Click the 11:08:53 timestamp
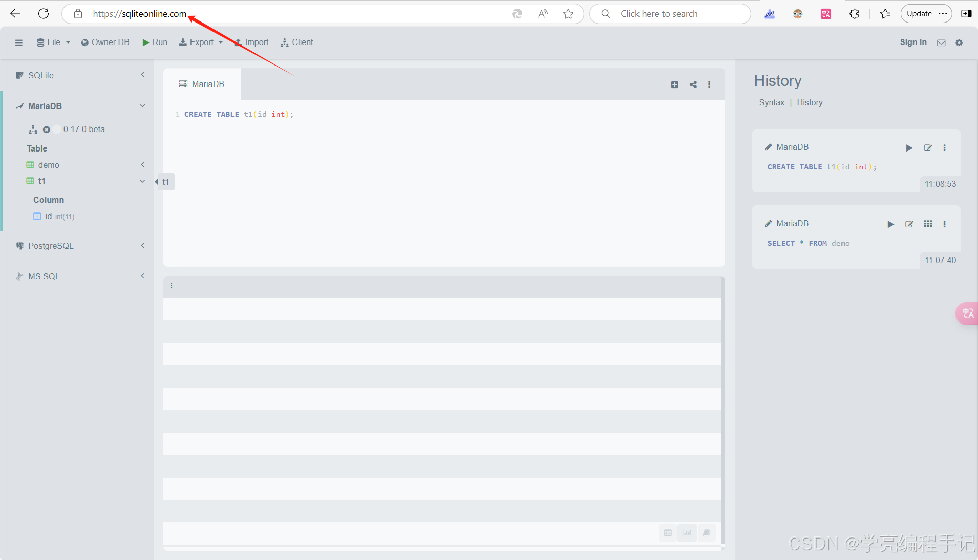This screenshot has width=978, height=560. [940, 184]
